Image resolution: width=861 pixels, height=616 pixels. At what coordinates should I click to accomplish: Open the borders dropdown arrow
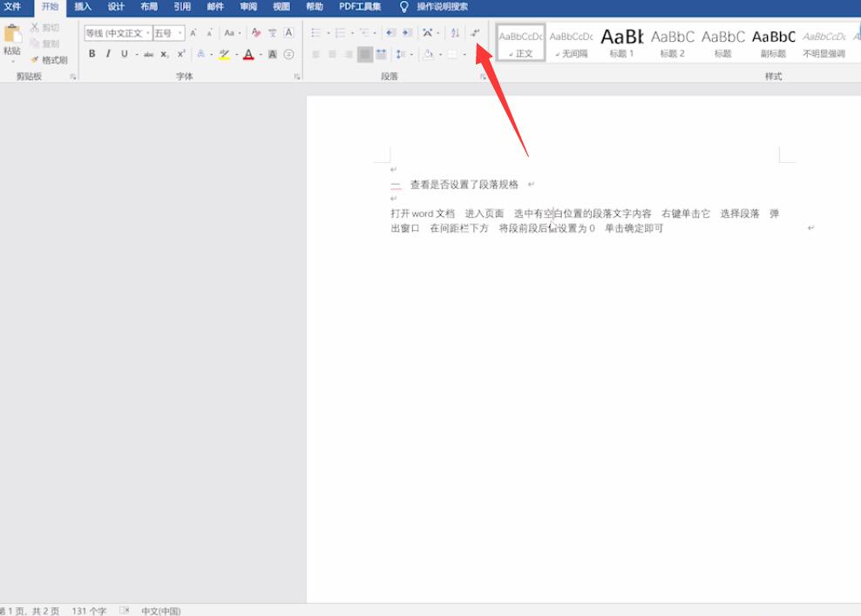coord(464,54)
